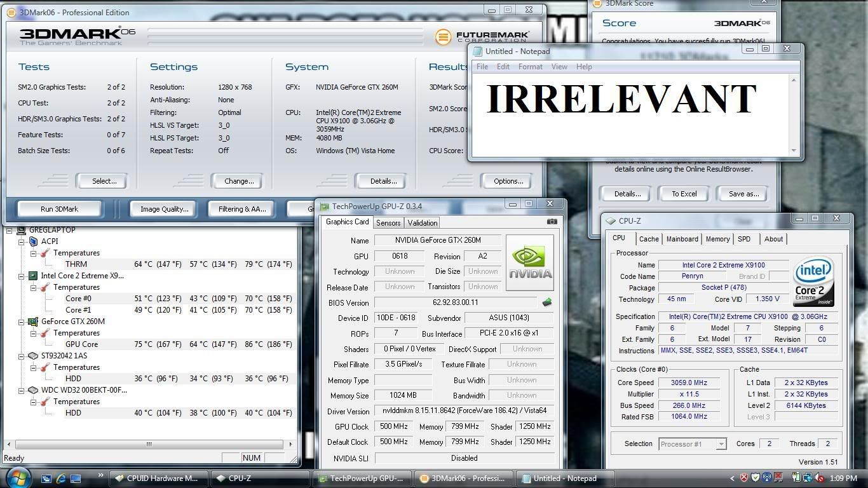The image size is (868, 488).
Task: Open the Windows Start orb
Action: (18, 477)
